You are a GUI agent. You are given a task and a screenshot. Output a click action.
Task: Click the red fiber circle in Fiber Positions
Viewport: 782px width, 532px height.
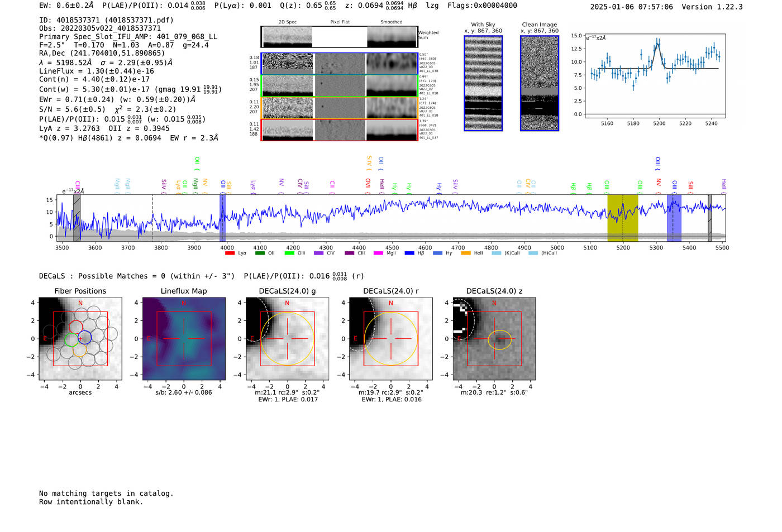pos(75,328)
